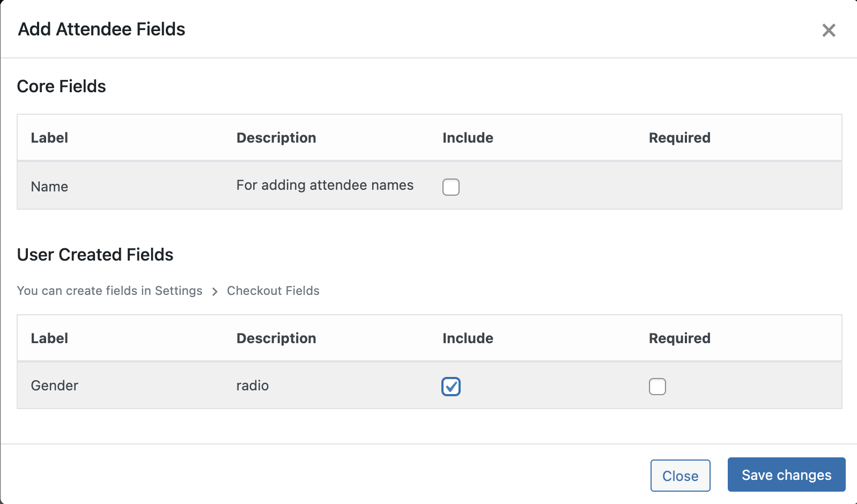Click Description header in User Created Fields table
This screenshot has height=504, width=857.
pyautogui.click(x=276, y=338)
